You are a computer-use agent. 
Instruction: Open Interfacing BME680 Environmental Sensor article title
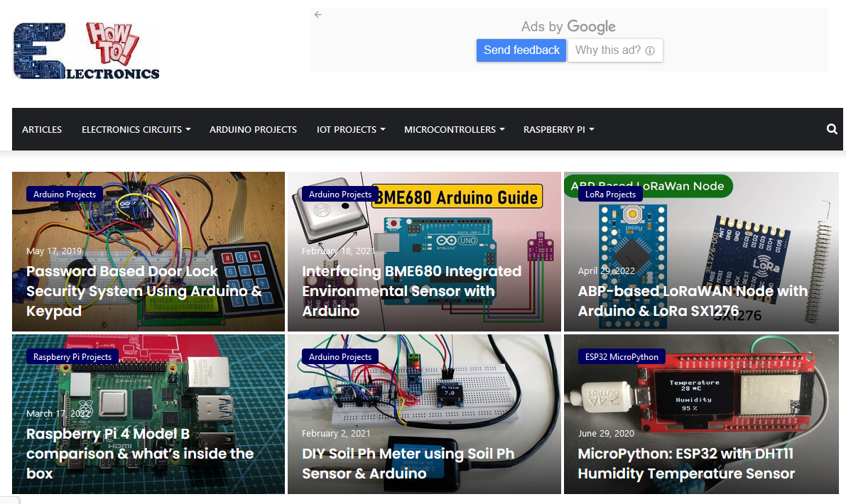(412, 291)
